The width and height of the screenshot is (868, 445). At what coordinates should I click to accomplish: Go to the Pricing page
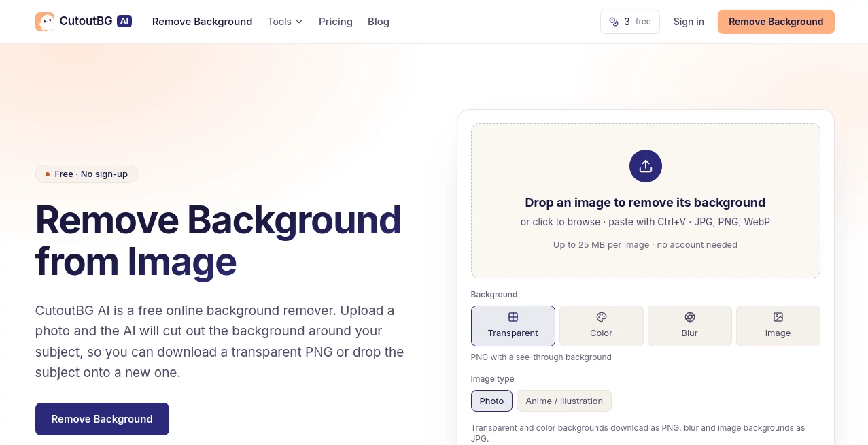[x=336, y=22]
